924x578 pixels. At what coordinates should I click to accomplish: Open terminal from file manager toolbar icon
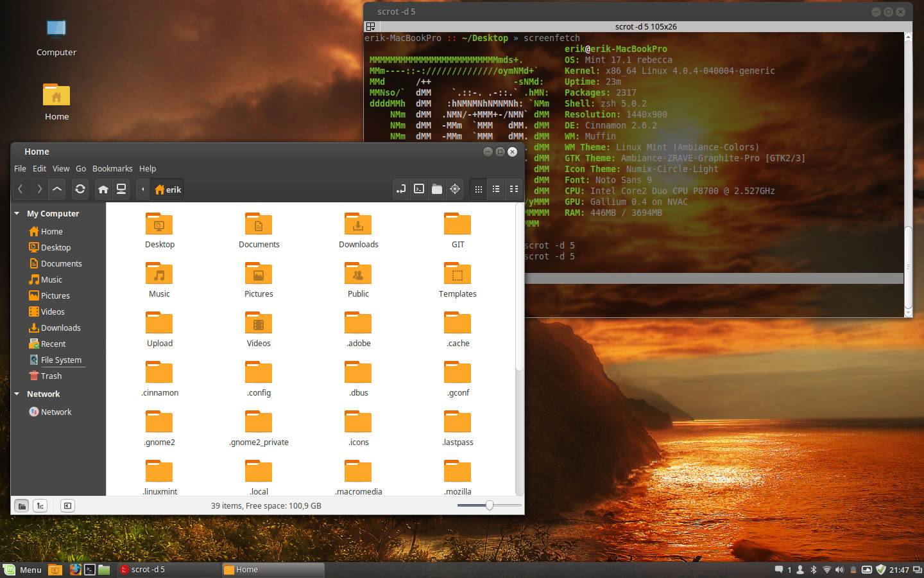point(419,189)
